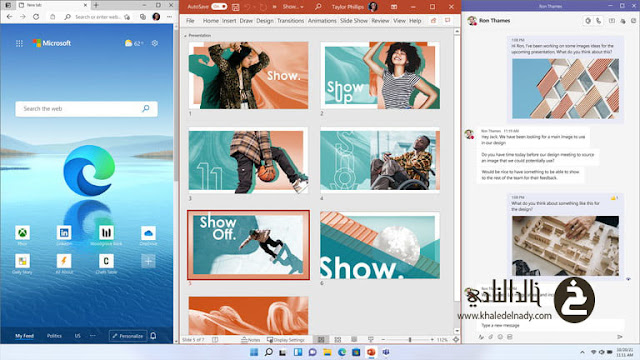Open the Help ribbon tab

click(x=415, y=20)
